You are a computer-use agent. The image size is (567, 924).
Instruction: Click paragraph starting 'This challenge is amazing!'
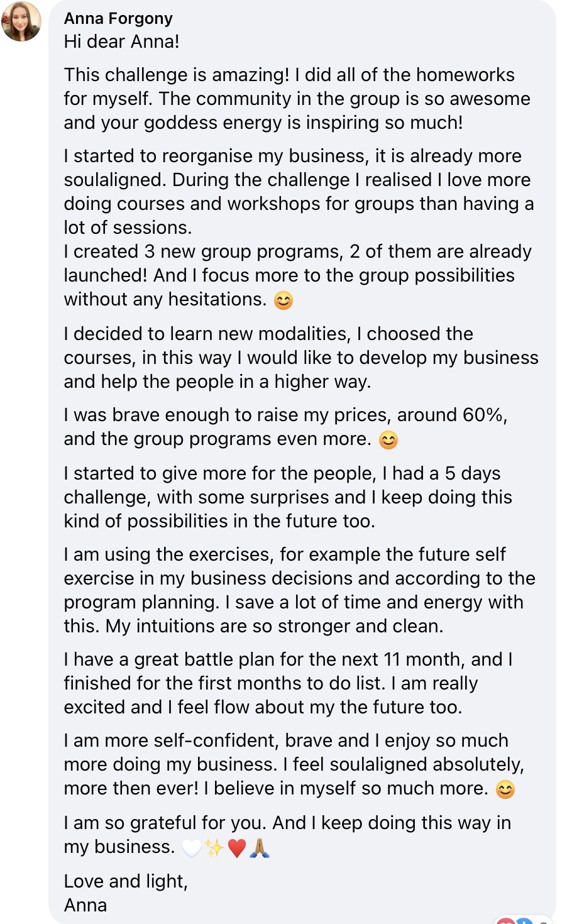(x=297, y=99)
